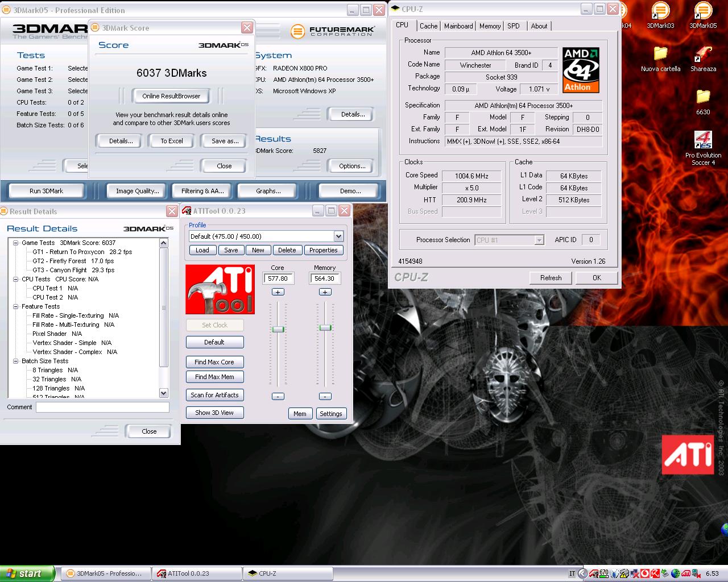Click the Core clock value field 577.80
This screenshot has width=728, height=582.
tap(278, 278)
